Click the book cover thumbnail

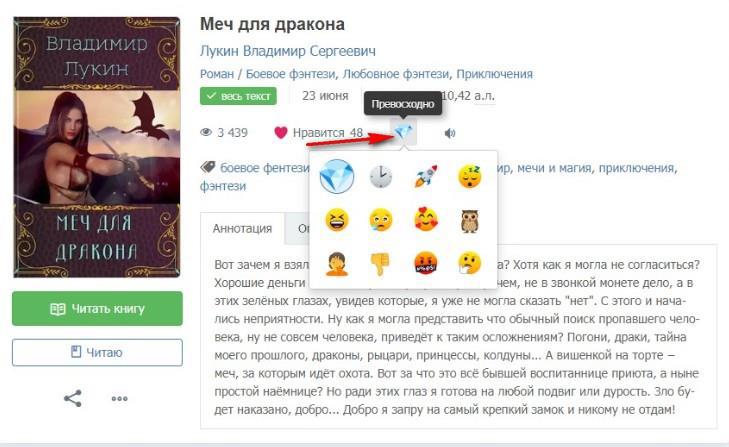(x=97, y=147)
